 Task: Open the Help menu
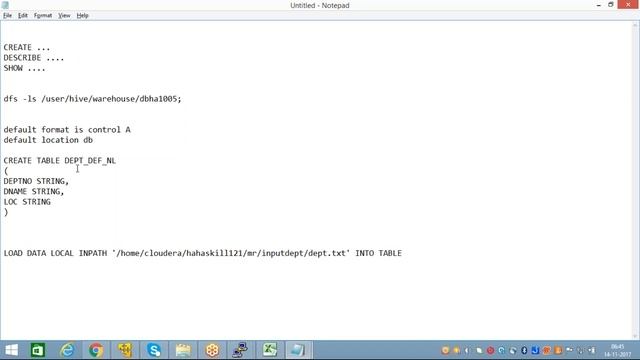click(x=82, y=16)
